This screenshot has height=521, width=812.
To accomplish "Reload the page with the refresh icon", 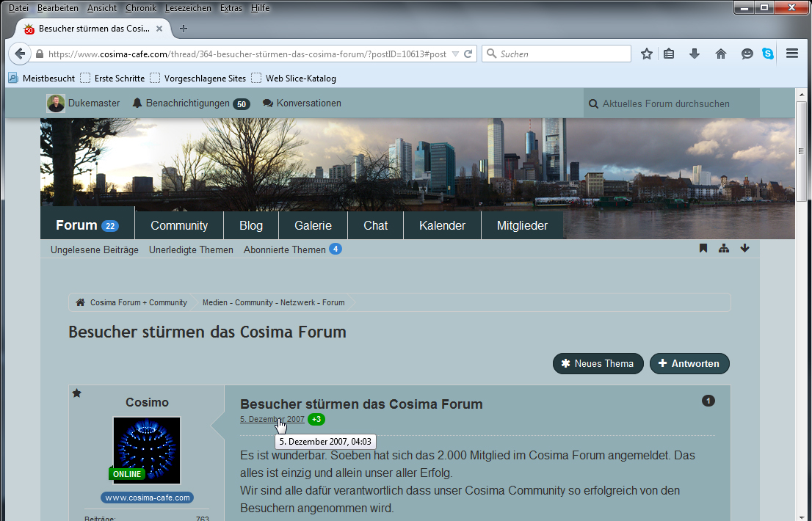I will [468, 54].
